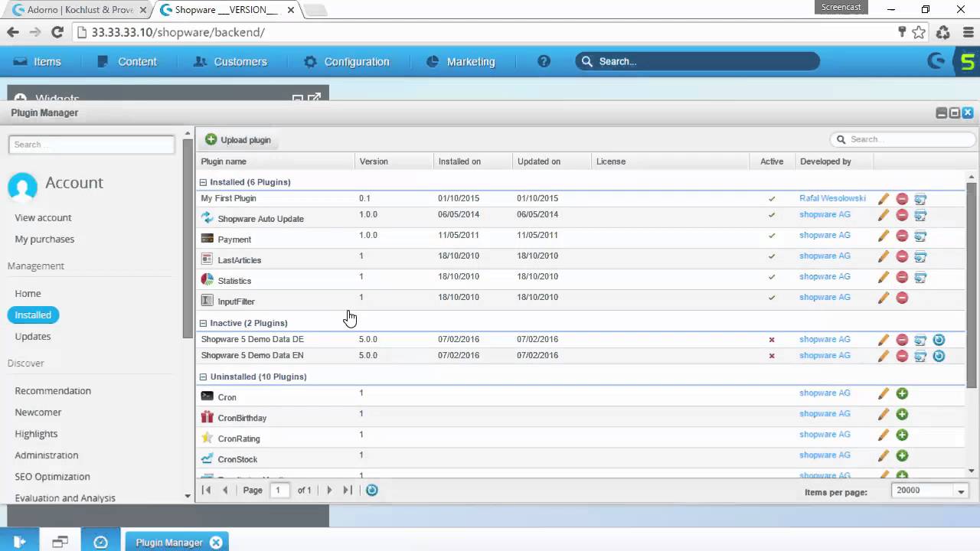The height and width of the screenshot is (551, 980).
Task: Activate Shopware 5 Demo Data EN via red cross
Action: point(772,356)
